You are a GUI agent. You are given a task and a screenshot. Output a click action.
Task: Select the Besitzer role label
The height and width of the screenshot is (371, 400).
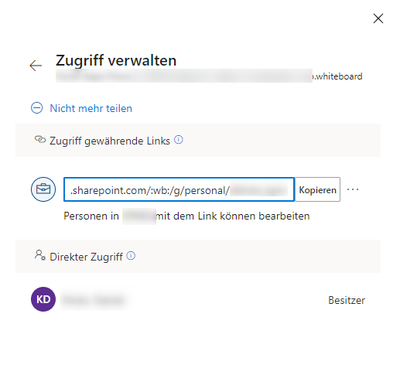click(x=347, y=300)
